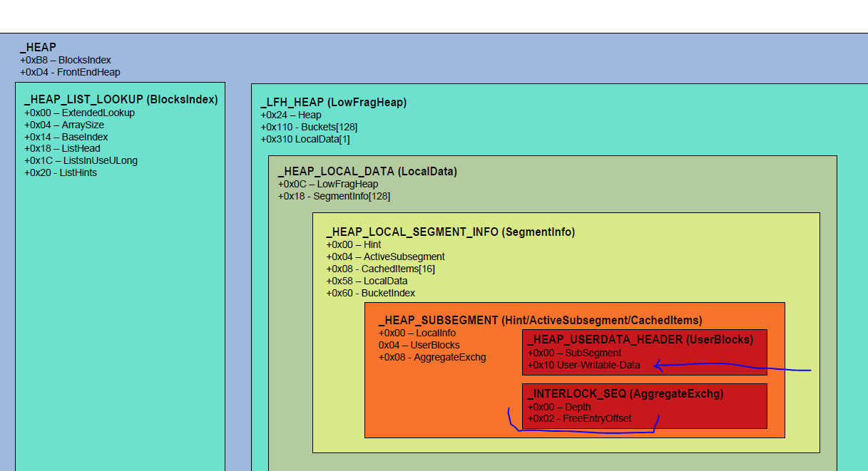Click the _HEAP_LOCAL_SEGMENT_INFO (SegmentInfo) heading
Viewport: 868px width, 471px height.
click(450, 232)
